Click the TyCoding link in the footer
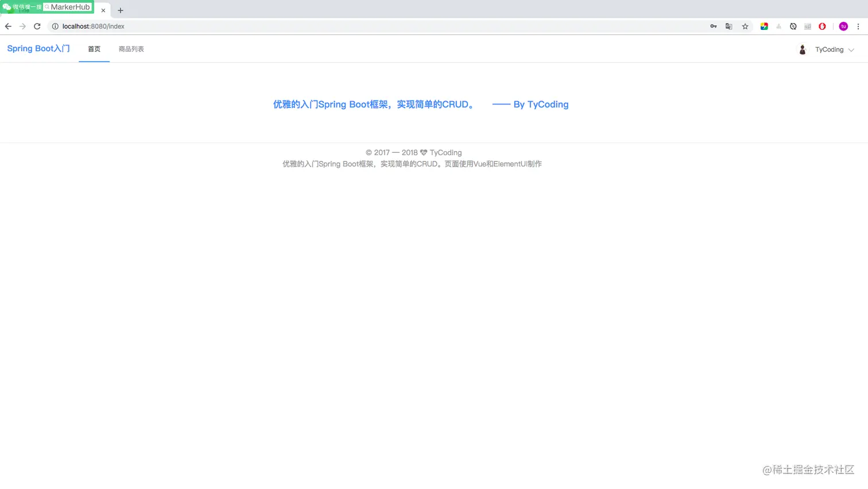 point(445,153)
